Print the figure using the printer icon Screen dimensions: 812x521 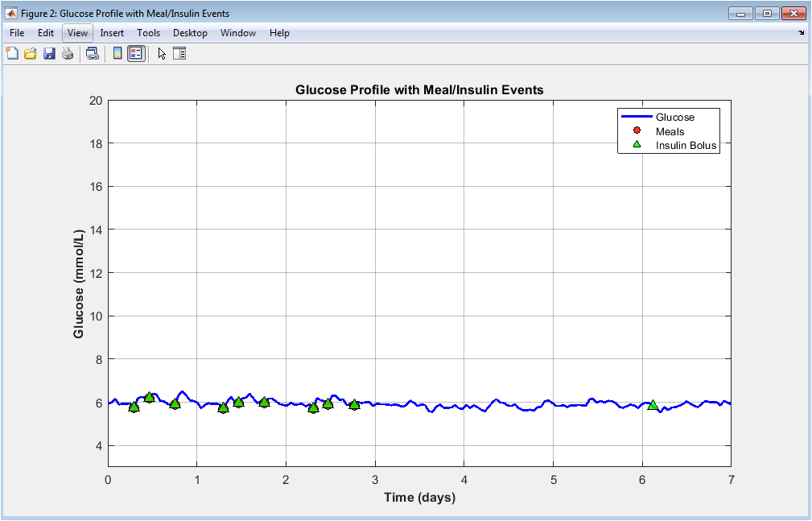(68, 54)
